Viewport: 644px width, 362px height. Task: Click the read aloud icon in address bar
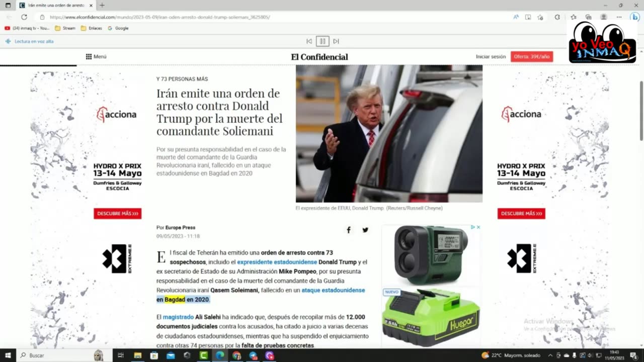click(x=516, y=17)
